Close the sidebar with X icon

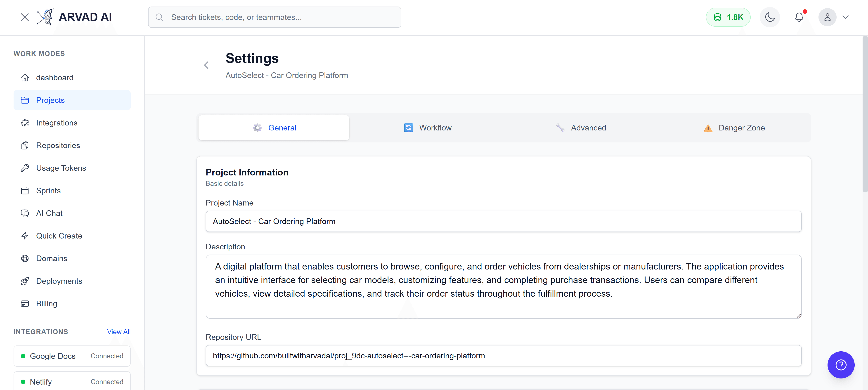(x=25, y=17)
